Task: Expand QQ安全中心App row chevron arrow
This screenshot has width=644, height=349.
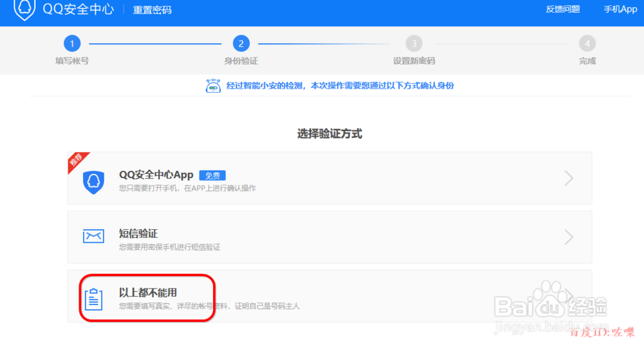Action: (x=569, y=178)
